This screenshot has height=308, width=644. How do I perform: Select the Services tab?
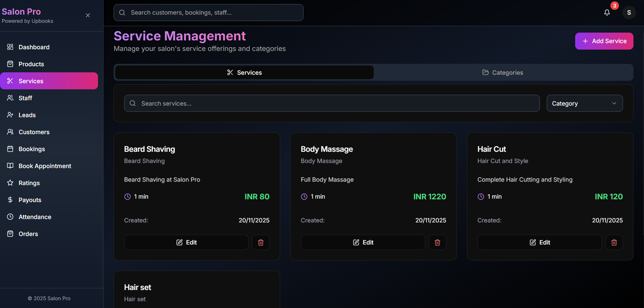[x=244, y=72]
